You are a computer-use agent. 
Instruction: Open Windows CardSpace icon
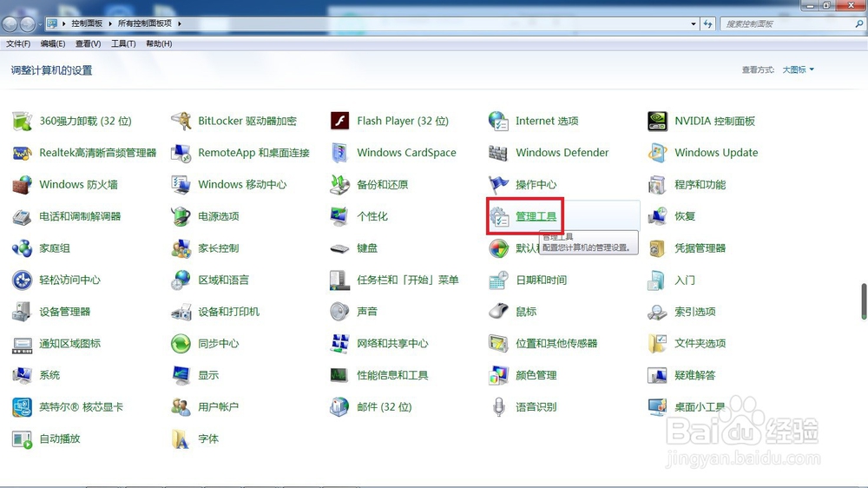(x=340, y=152)
